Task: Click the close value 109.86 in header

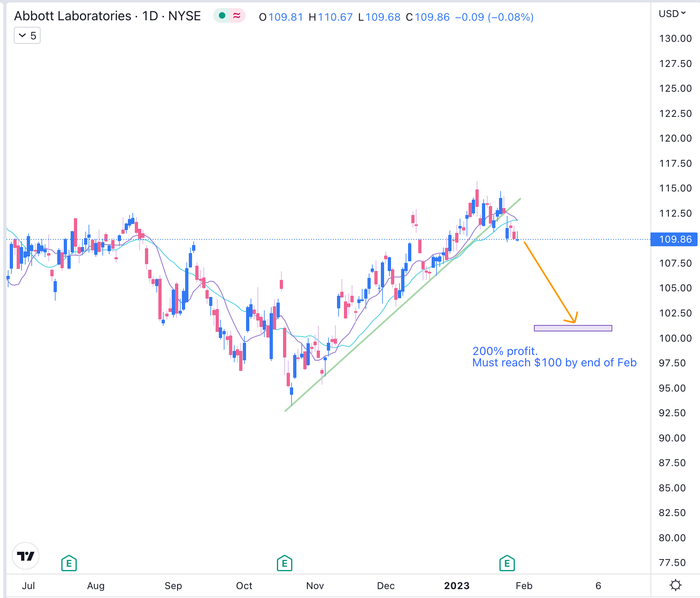Action: [x=432, y=17]
